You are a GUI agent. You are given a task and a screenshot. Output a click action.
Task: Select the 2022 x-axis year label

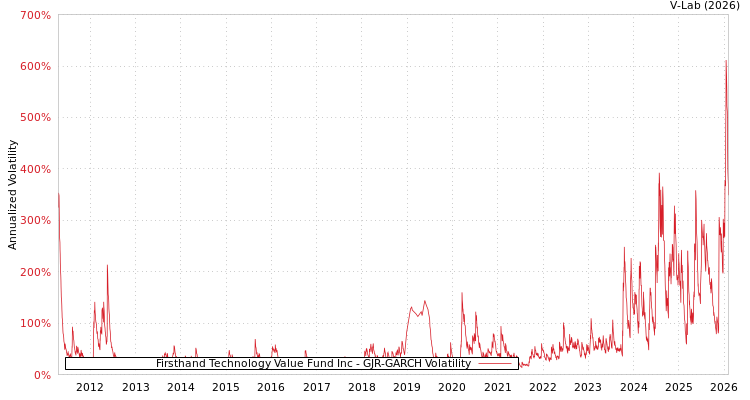coord(543,387)
